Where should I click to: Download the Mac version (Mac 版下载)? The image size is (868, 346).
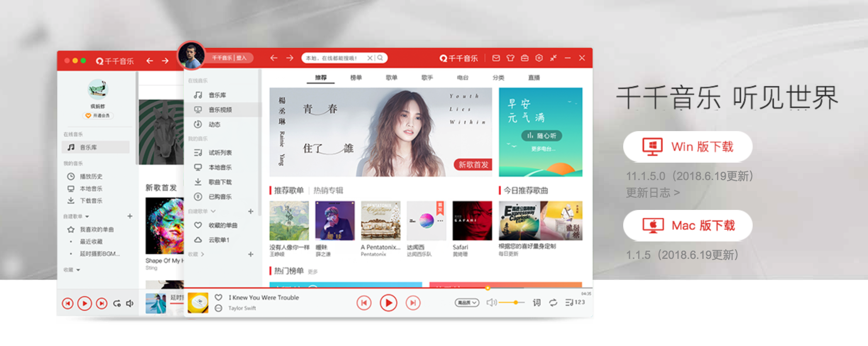click(x=688, y=225)
